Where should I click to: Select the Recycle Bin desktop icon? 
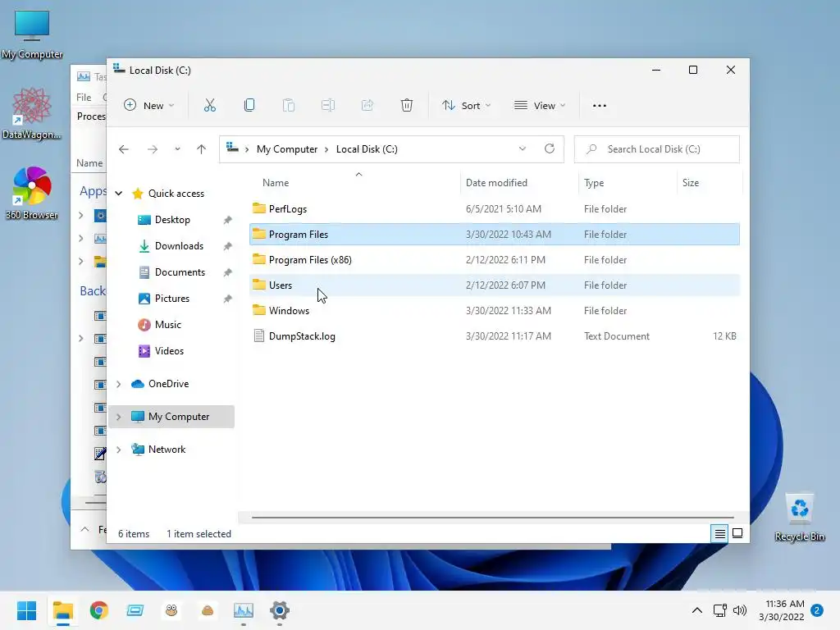(799, 517)
